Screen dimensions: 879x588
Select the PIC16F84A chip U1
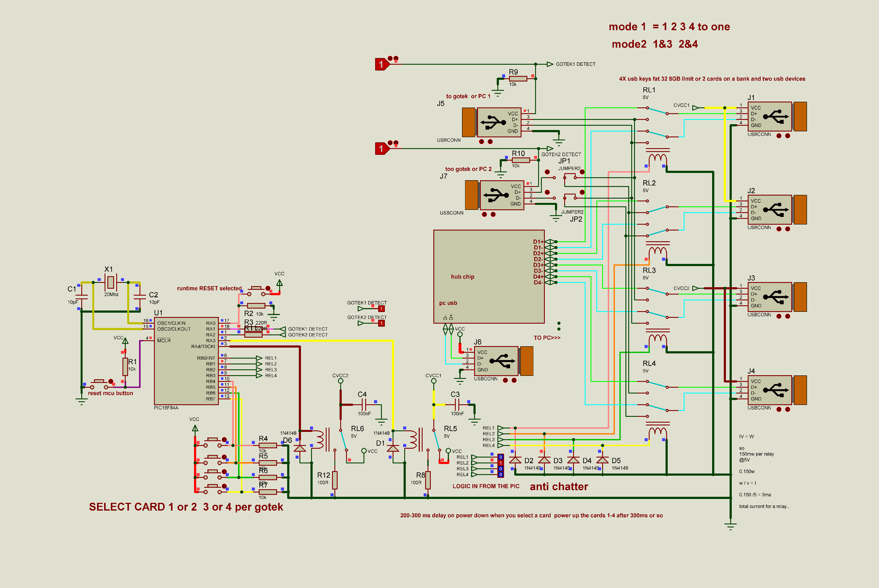point(186,361)
